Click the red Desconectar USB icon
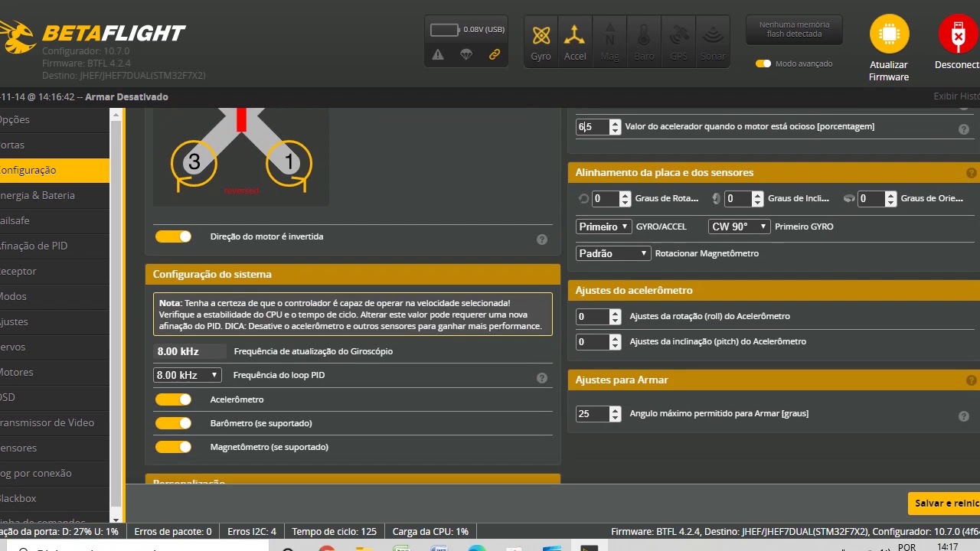Screen dimensions: 980x551 (x=957, y=34)
